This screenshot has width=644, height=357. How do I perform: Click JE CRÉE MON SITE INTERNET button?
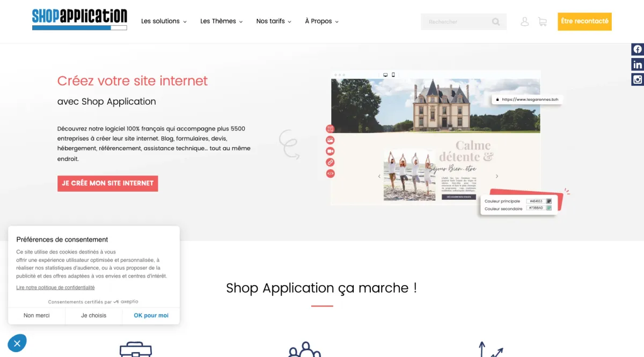108,183
